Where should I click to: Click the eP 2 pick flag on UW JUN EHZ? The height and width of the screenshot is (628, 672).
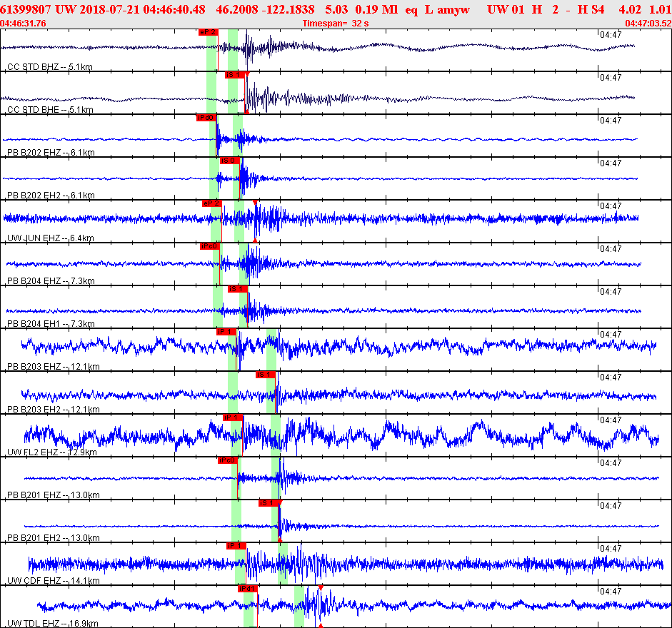click(211, 203)
